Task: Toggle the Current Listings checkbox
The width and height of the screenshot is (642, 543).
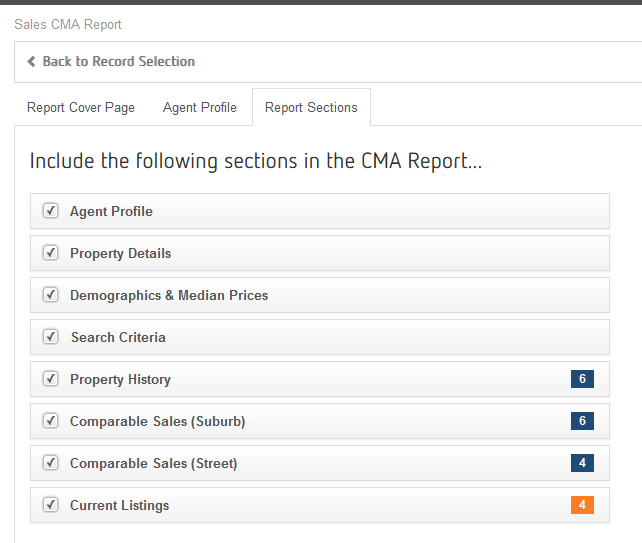Action: pos(50,505)
